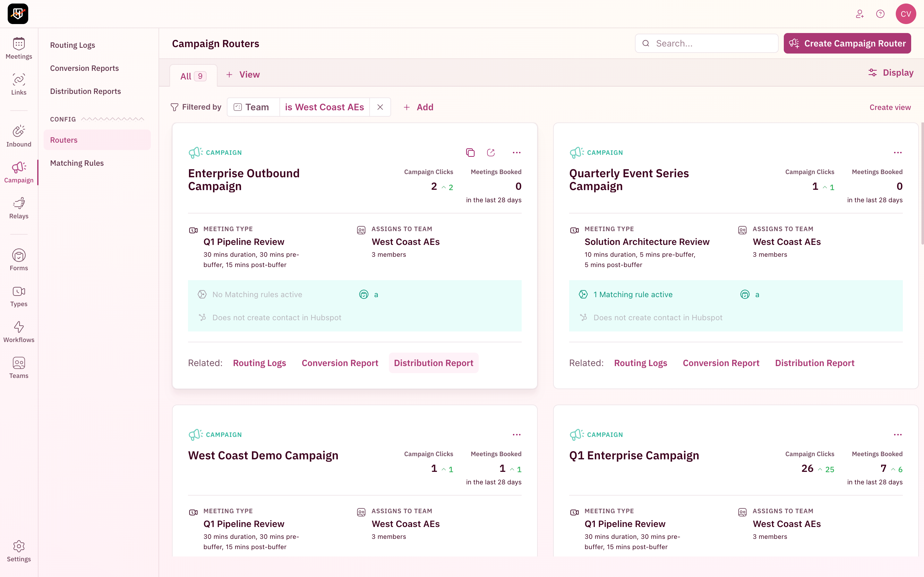Click the share icon on Enterprise Outbound Campaign
The width and height of the screenshot is (924, 577).
click(x=491, y=153)
